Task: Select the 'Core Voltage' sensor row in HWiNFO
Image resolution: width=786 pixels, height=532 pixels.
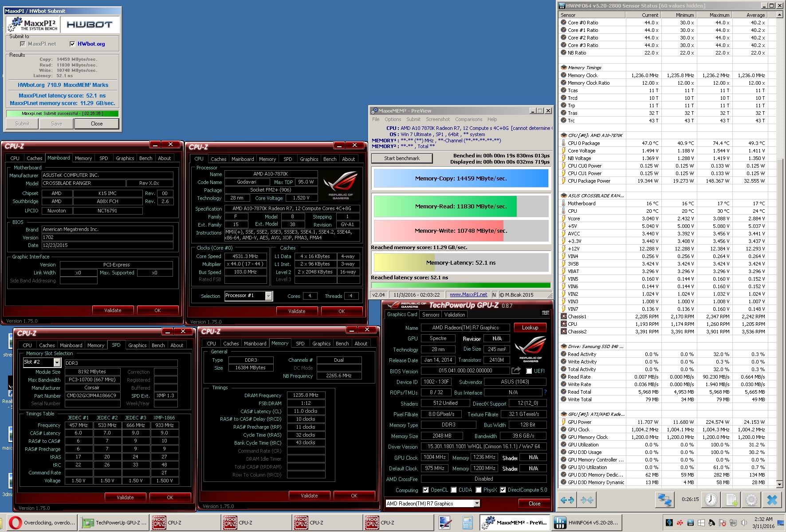Action: [667, 151]
